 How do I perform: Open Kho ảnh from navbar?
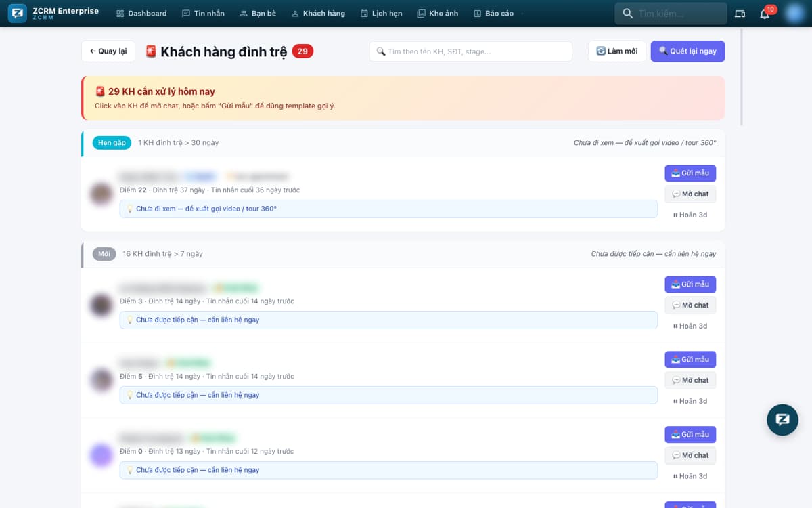coord(437,13)
